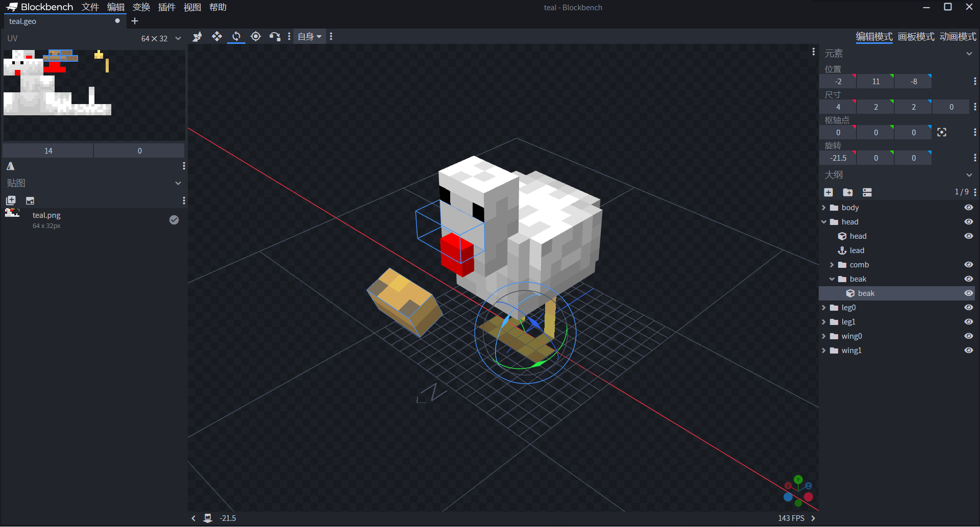Click the Blockbench logo icon

12,7
